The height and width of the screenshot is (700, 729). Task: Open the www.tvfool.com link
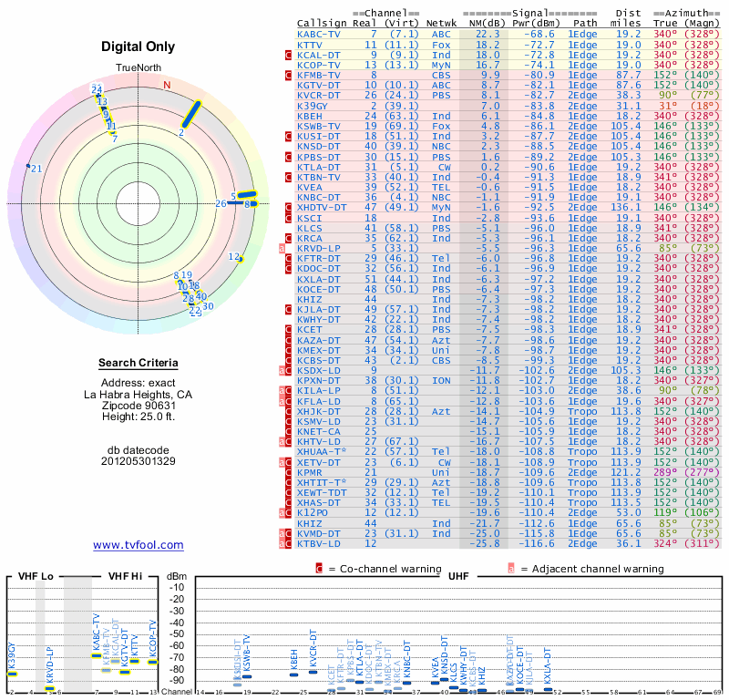coord(139,545)
